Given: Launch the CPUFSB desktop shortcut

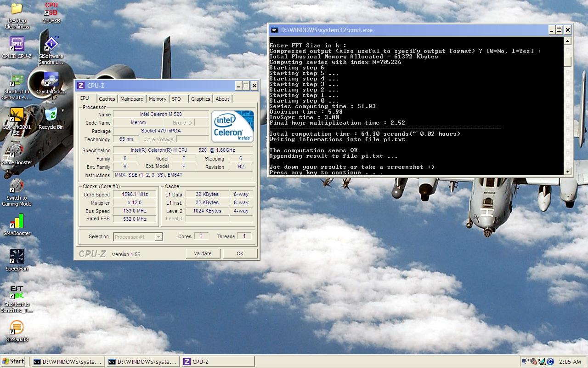Looking at the screenshot, I should coord(51,12).
